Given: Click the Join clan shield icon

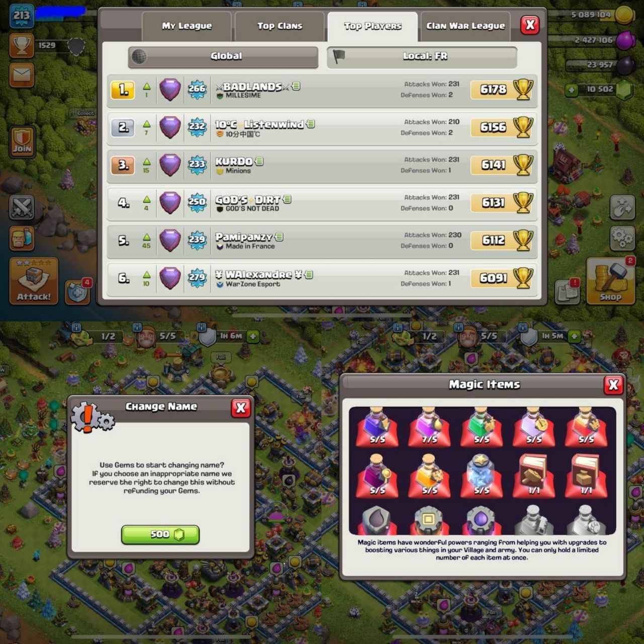Looking at the screenshot, I should coord(22,142).
